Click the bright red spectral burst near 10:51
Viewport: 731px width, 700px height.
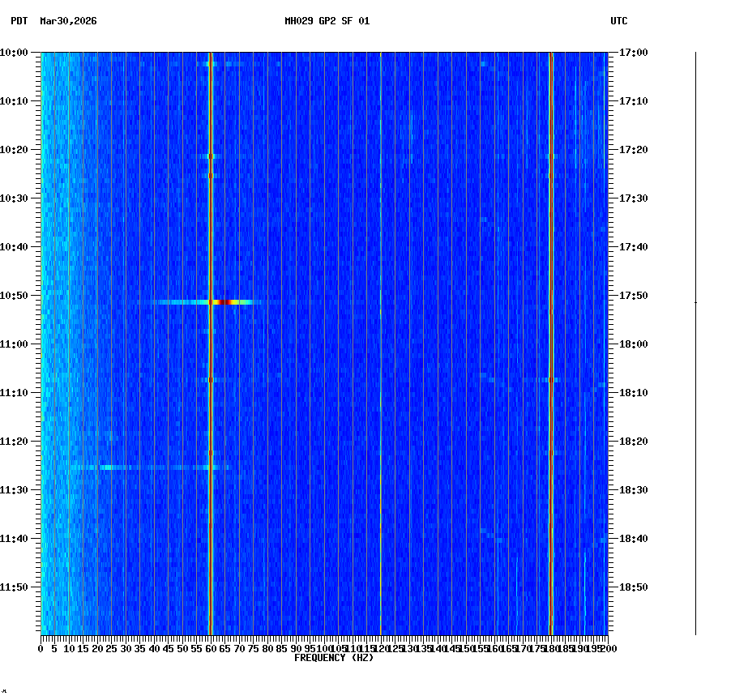tap(223, 301)
